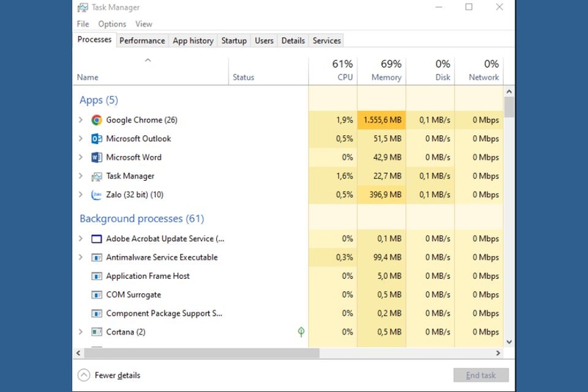This screenshot has width=588, height=392.
Task: Click the Task Manager process icon
Action: coord(96,177)
